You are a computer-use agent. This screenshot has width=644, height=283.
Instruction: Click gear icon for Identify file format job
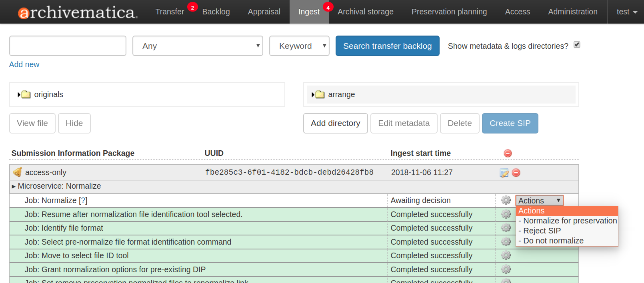(506, 228)
